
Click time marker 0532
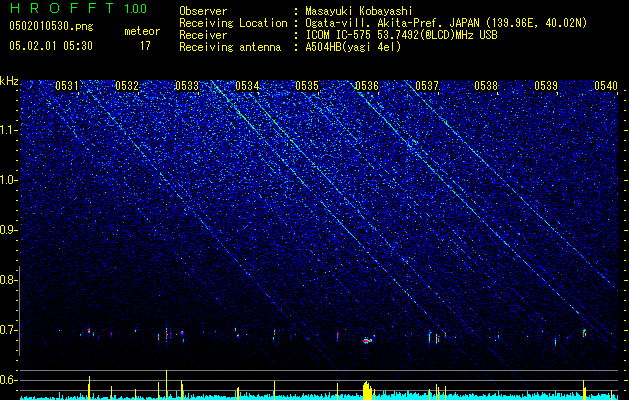127,86
